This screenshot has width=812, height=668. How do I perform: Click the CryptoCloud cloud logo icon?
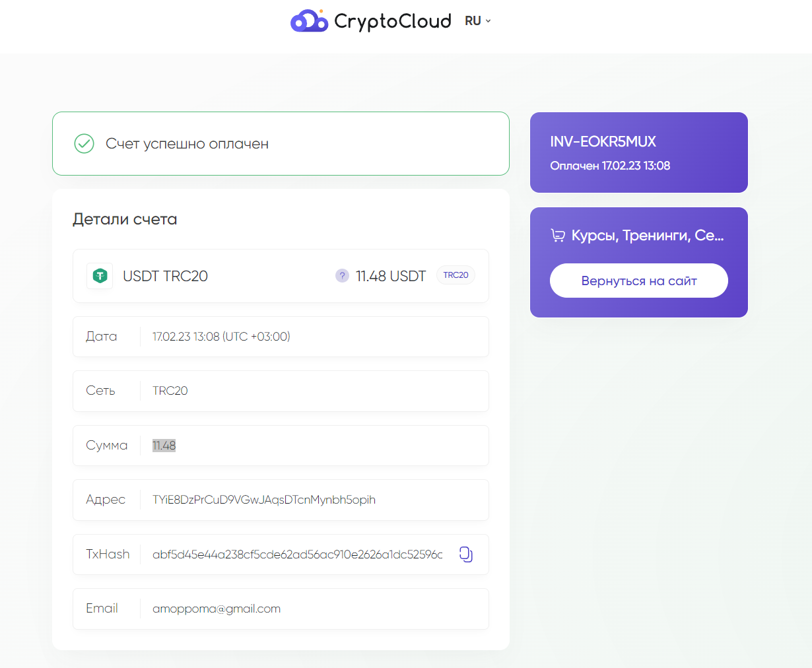(309, 20)
